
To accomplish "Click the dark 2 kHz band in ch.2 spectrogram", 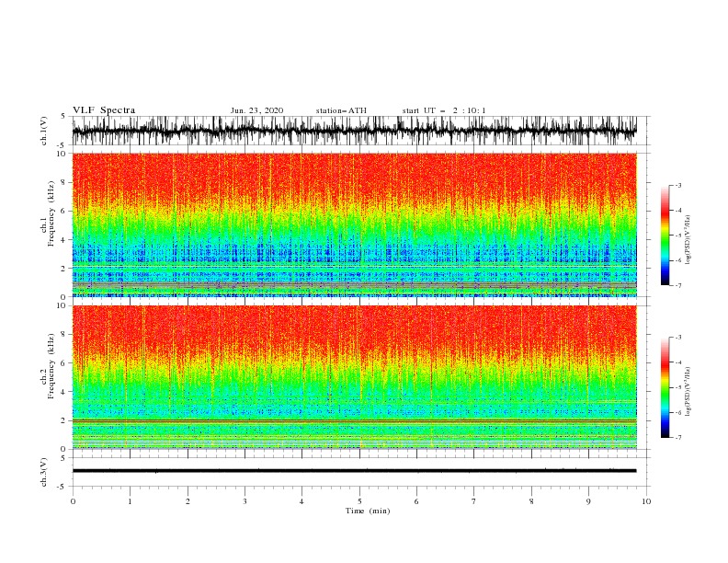I will (354, 420).
